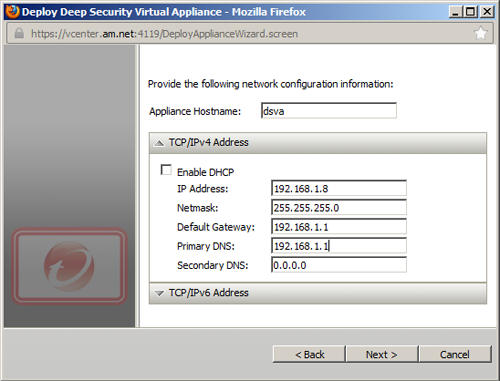Click the 'Appliance Hostname:' label
500x381 pixels.
[x=195, y=111]
